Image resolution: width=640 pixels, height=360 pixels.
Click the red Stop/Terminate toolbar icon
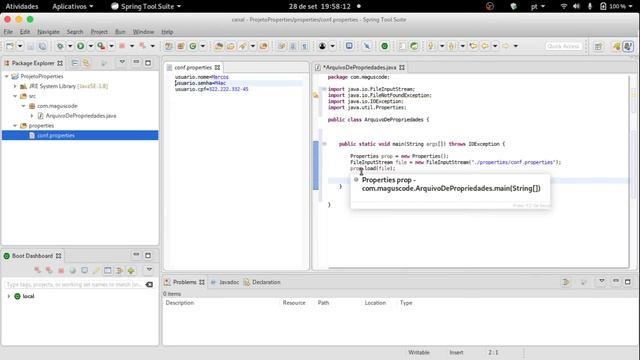[x=122, y=46]
